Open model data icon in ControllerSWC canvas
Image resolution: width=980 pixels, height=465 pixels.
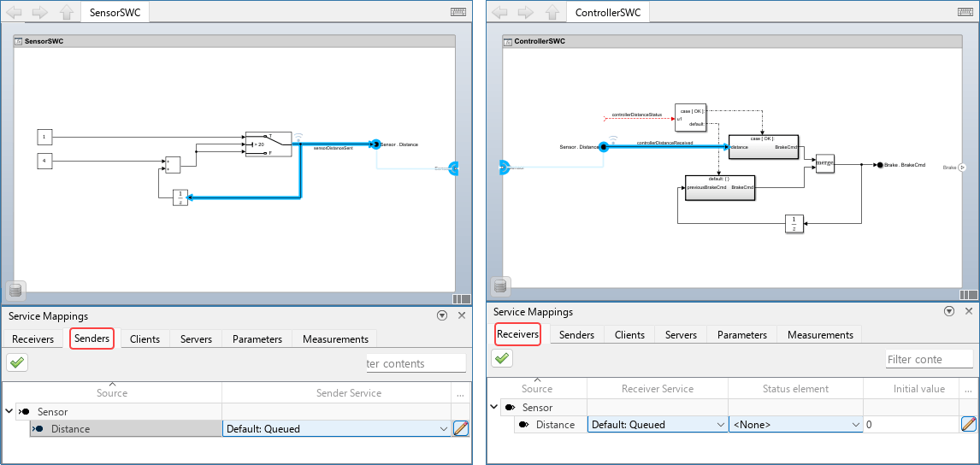tap(499, 286)
